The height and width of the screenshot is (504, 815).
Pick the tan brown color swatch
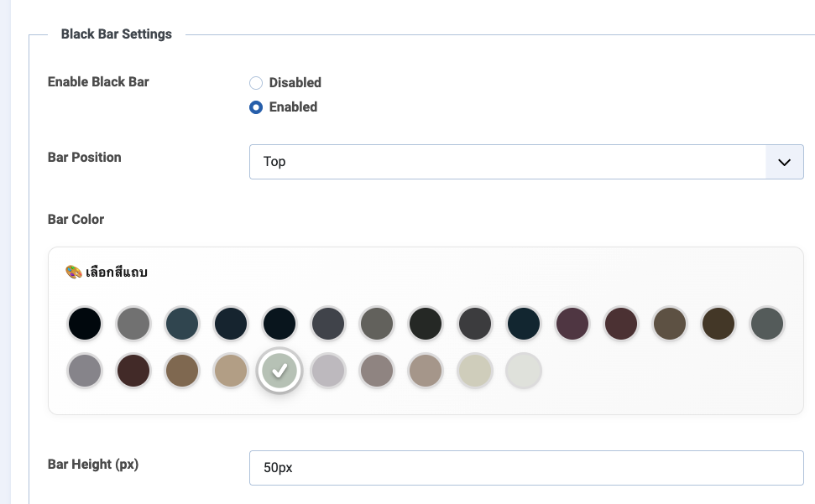(182, 370)
